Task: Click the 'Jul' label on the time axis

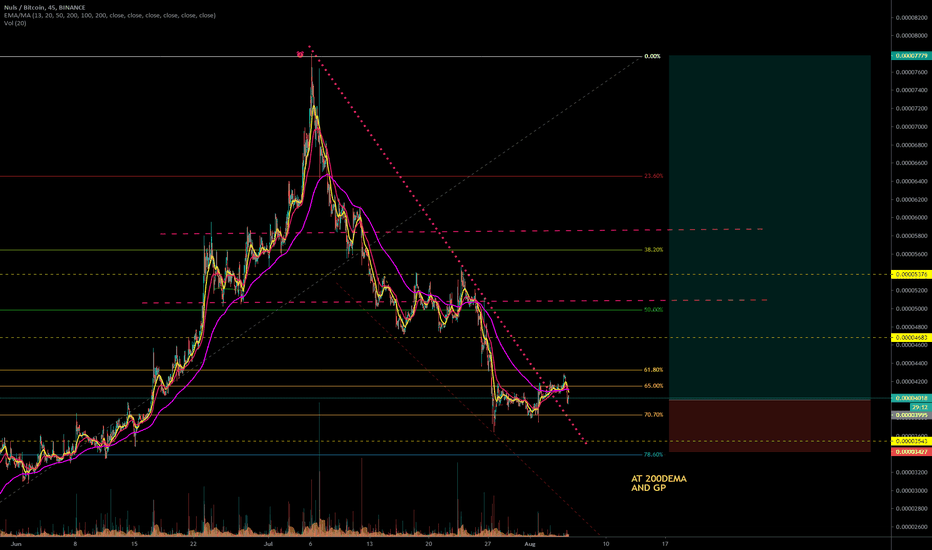Action: 269,544
